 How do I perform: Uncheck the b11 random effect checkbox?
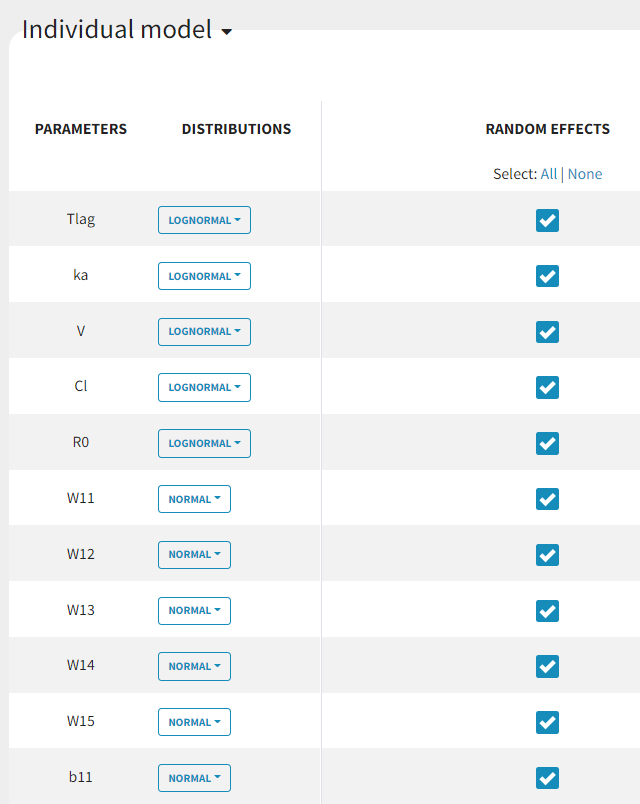[x=547, y=778]
